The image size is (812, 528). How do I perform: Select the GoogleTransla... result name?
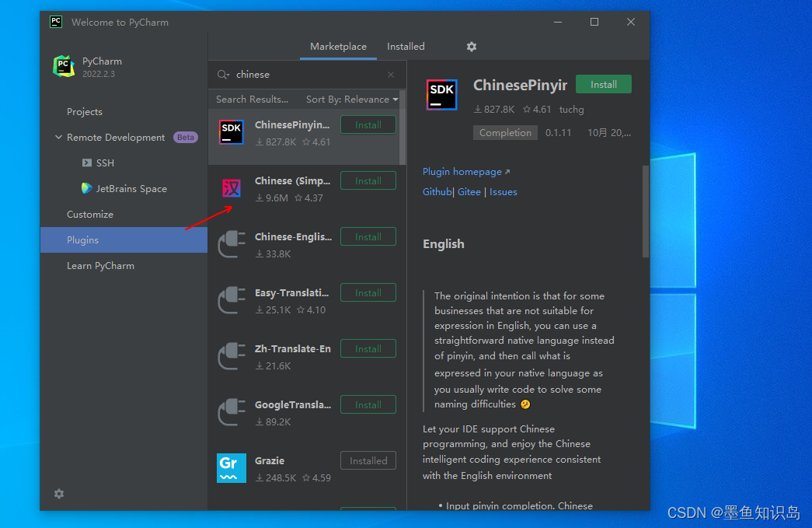point(293,404)
